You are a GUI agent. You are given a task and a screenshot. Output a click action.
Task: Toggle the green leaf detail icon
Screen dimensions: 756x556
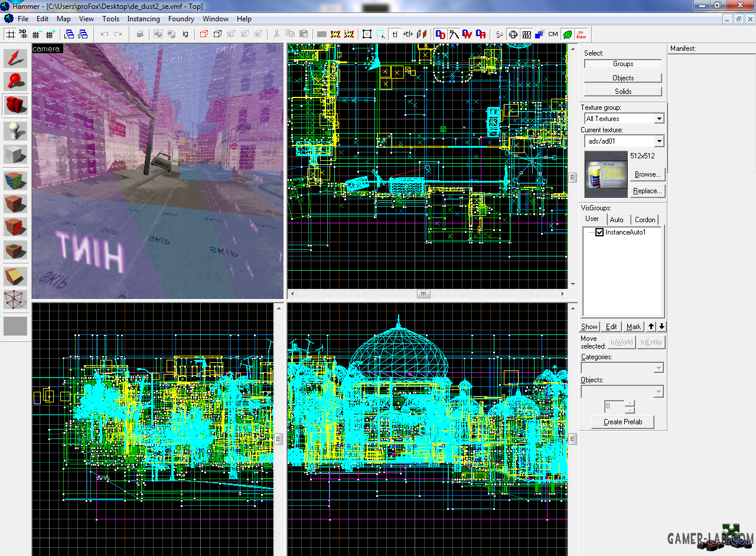[x=568, y=34]
